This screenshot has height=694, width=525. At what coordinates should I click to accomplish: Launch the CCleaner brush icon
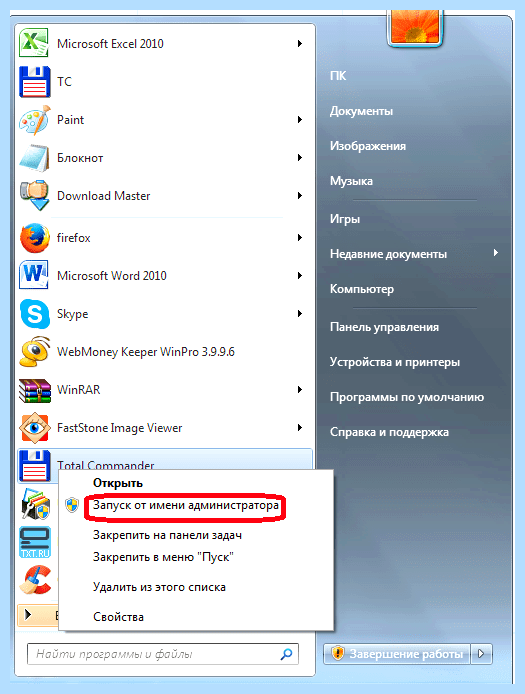pyautogui.click(x=36, y=580)
